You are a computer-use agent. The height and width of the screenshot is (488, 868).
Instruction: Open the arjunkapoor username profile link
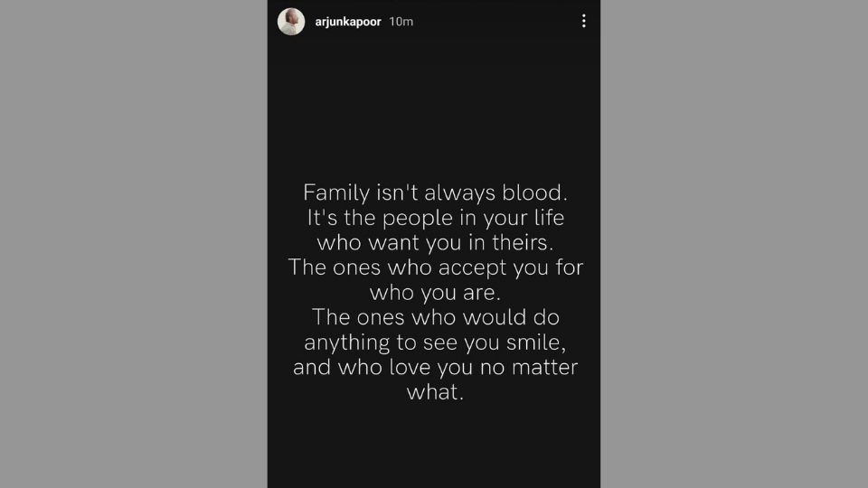point(347,22)
